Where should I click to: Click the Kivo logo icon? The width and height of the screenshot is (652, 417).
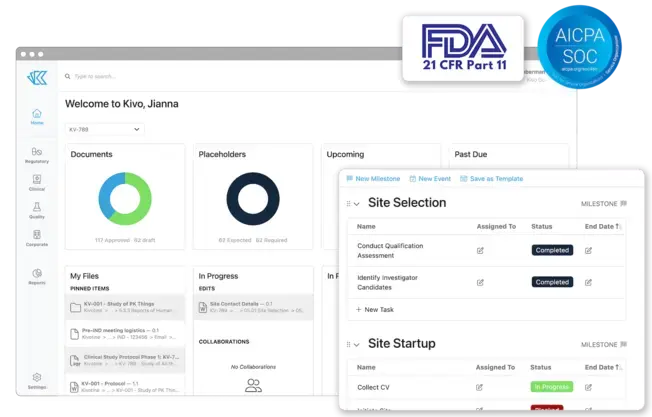click(x=37, y=77)
